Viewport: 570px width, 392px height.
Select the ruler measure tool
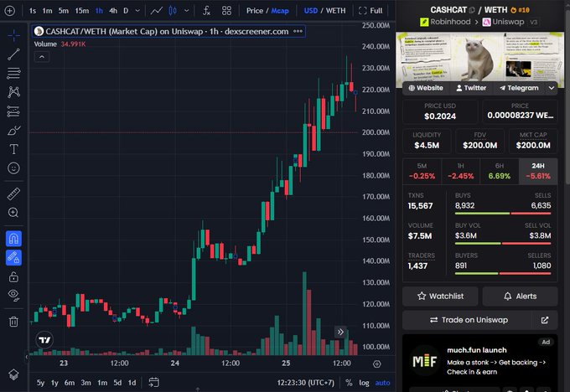click(x=13, y=193)
